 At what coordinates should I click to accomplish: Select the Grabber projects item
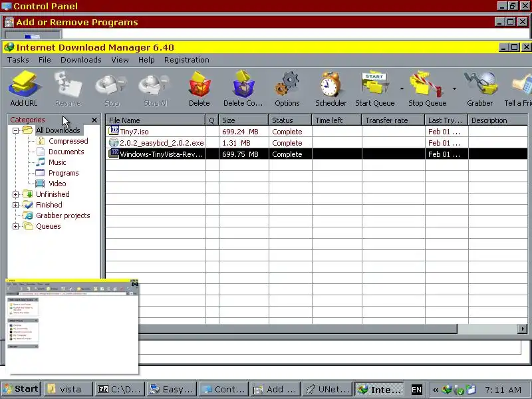pos(63,215)
